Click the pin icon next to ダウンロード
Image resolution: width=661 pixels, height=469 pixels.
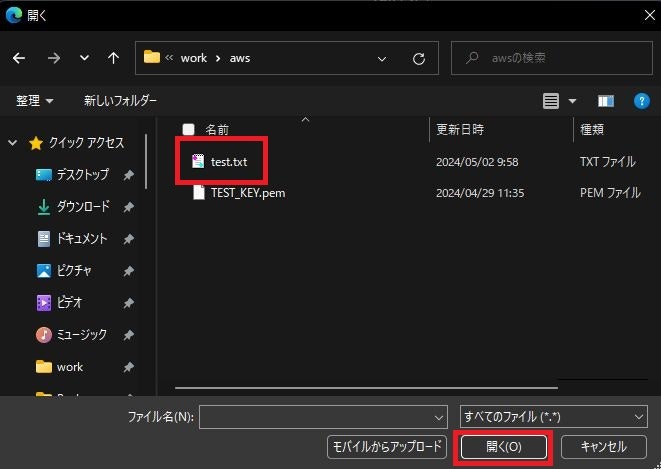pos(129,207)
